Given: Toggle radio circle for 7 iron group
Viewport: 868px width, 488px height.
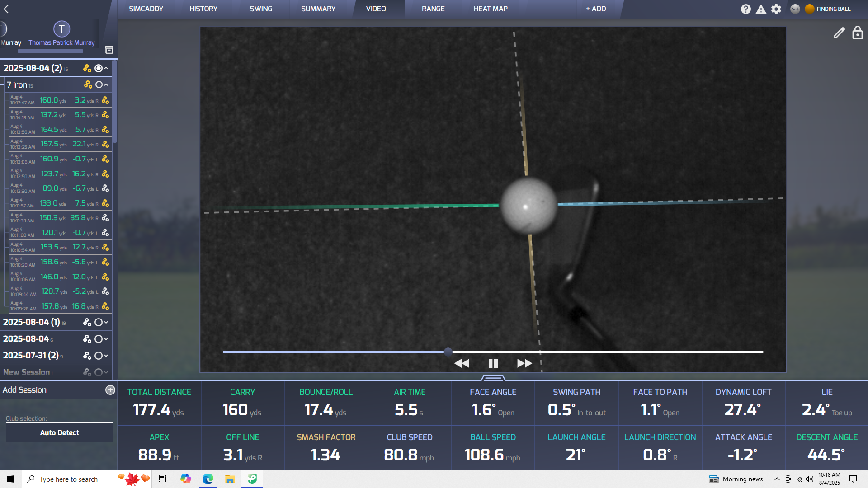Looking at the screenshot, I should 99,84.
